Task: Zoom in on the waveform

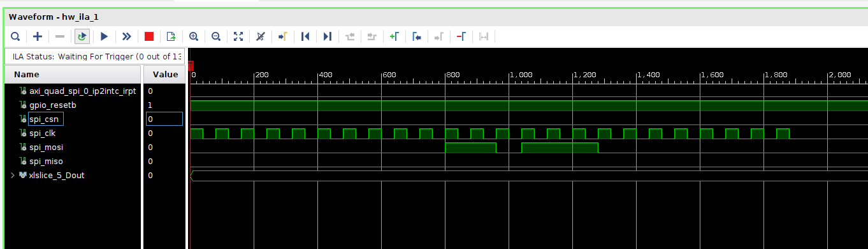Action: tap(194, 36)
